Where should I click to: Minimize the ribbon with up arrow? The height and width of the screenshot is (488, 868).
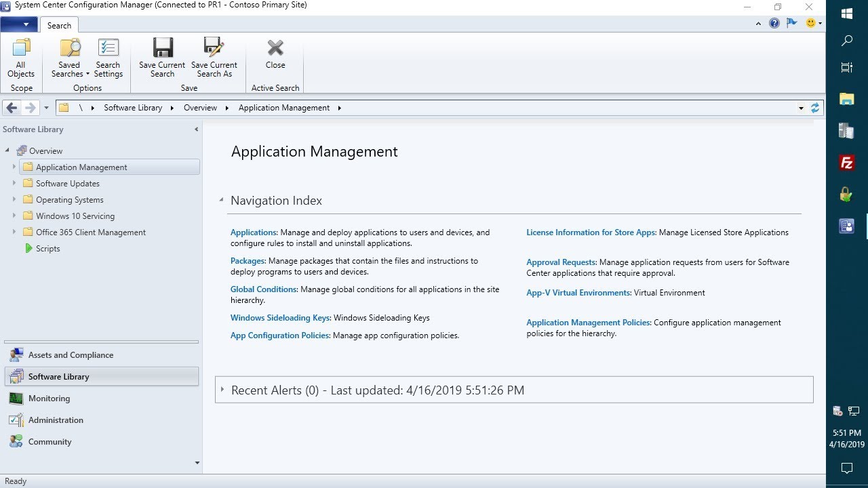759,24
